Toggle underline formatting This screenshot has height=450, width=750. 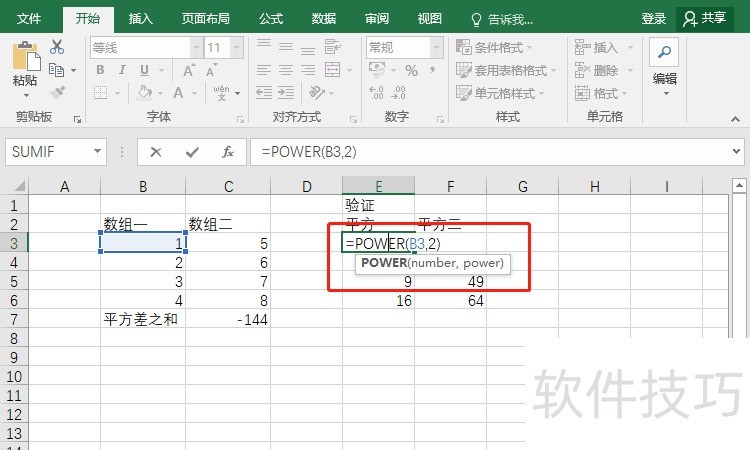point(144,70)
